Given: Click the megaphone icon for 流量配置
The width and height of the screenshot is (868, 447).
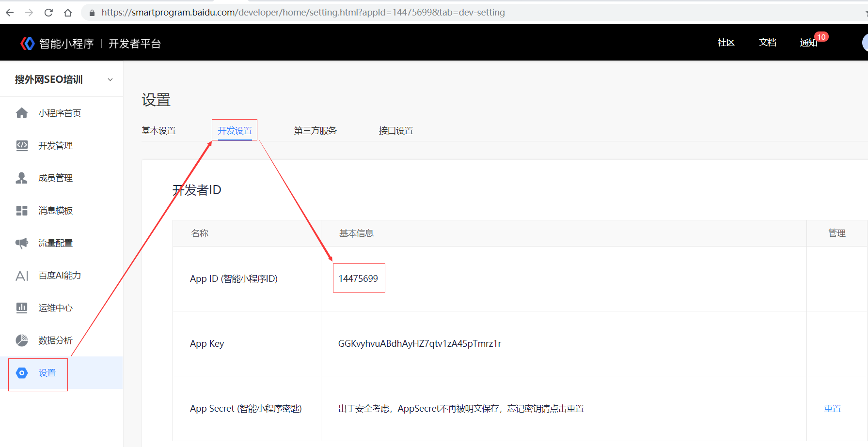Looking at the screenshot, I should [x=22, y=243].
